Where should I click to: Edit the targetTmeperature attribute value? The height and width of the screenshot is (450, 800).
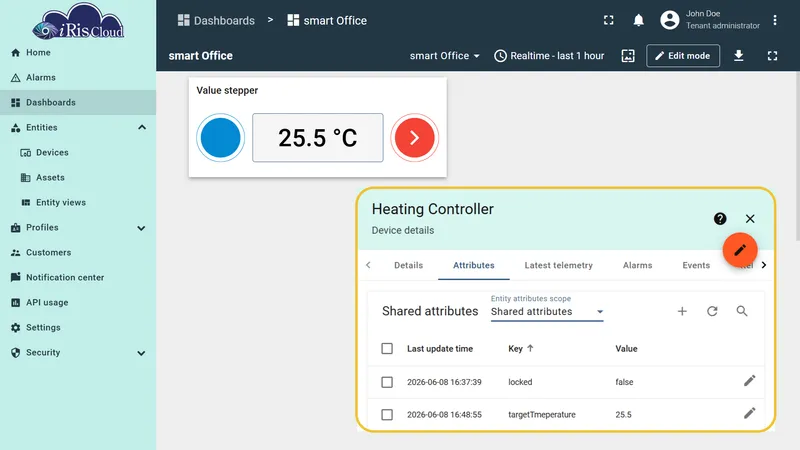pos(749,414)
